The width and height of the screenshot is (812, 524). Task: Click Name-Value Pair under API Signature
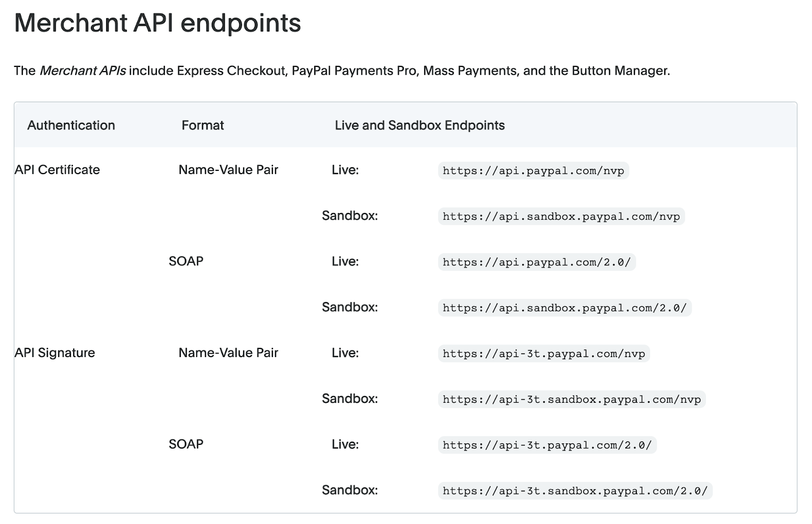coord(228,353)
